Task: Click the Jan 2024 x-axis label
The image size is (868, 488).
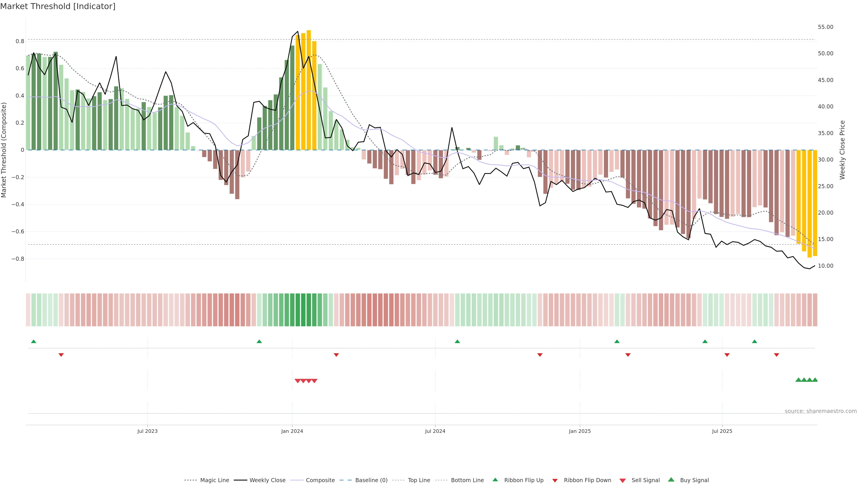Action: click(292, 431)
